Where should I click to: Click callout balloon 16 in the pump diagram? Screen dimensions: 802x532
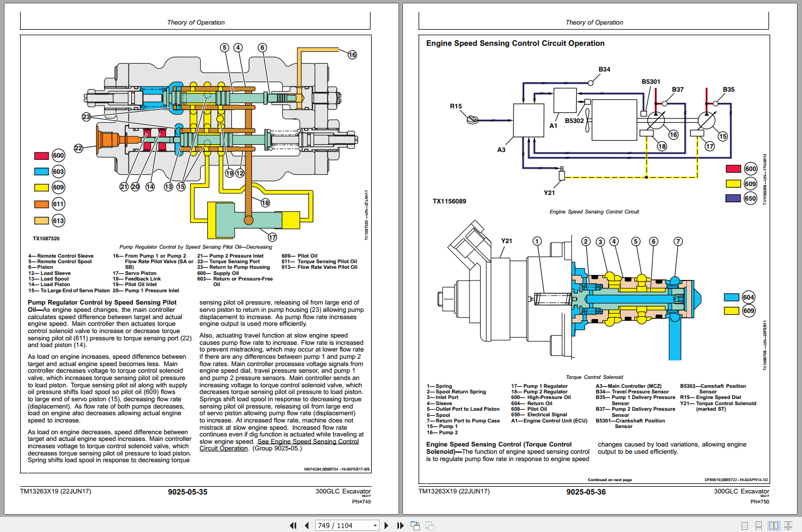click(353, 54)
